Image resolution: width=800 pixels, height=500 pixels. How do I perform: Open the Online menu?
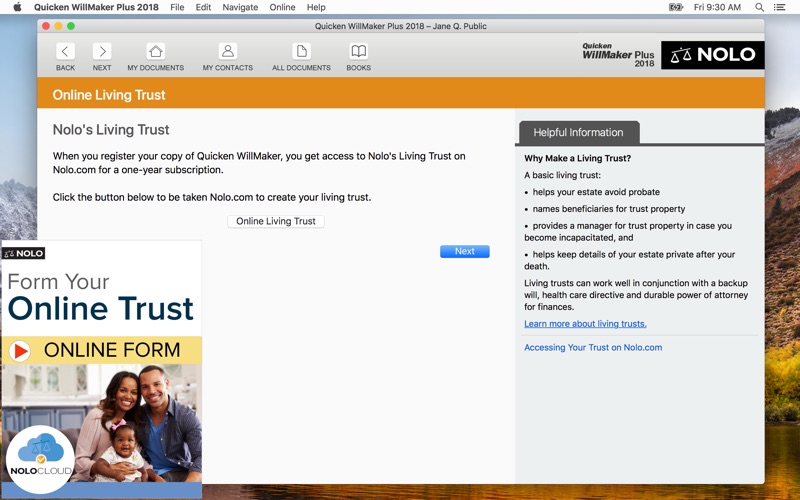pyautogui.click(x=282, y=7)
